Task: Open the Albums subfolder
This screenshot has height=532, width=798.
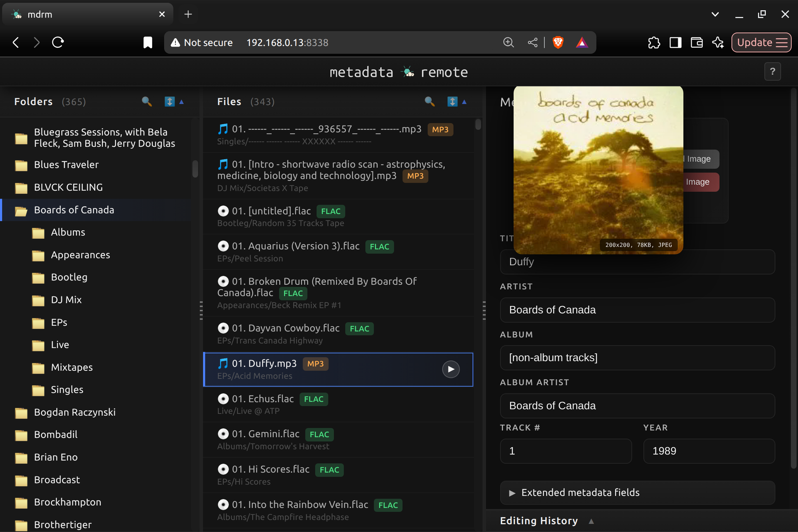Action: (68, 232)
